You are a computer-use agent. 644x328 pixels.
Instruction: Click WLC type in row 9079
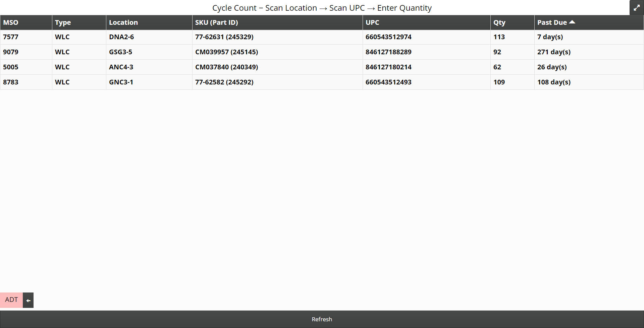79,52
